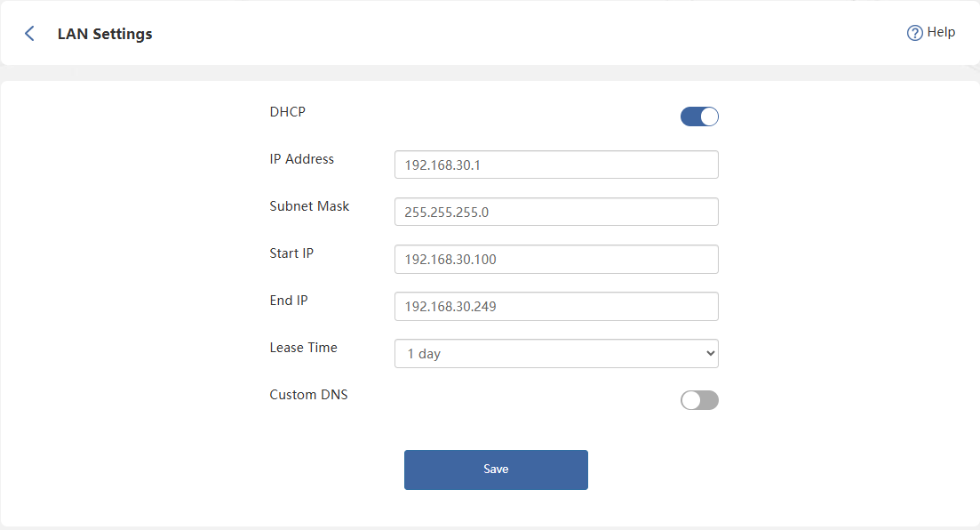Click the Start IP label
The width and height of the screenshot is (980, 530).
(x=291, y=253)
